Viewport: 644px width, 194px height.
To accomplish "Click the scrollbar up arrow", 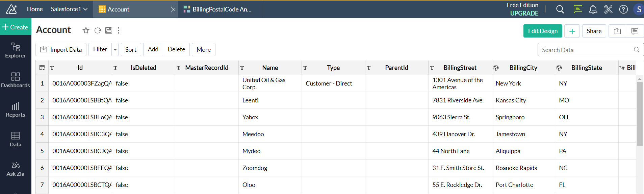I will 640,79.
